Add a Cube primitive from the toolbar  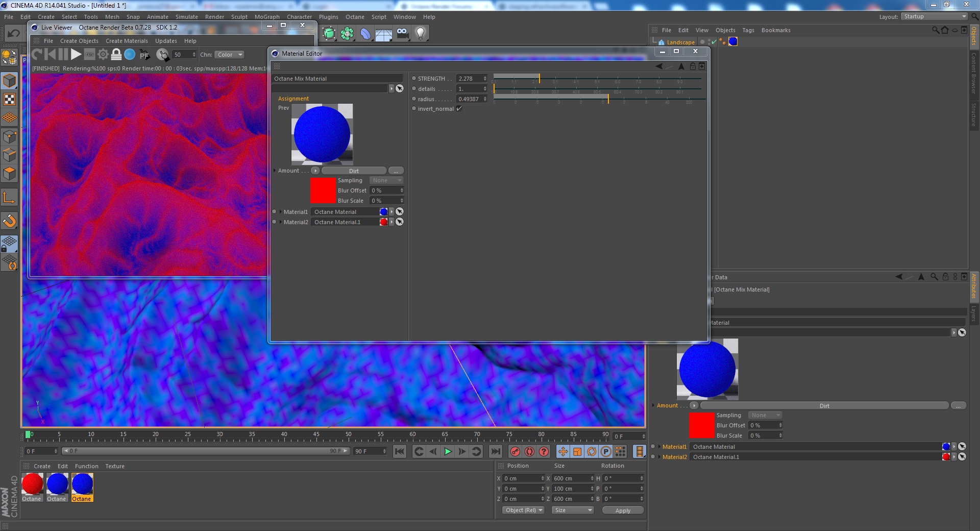[329, 34]
